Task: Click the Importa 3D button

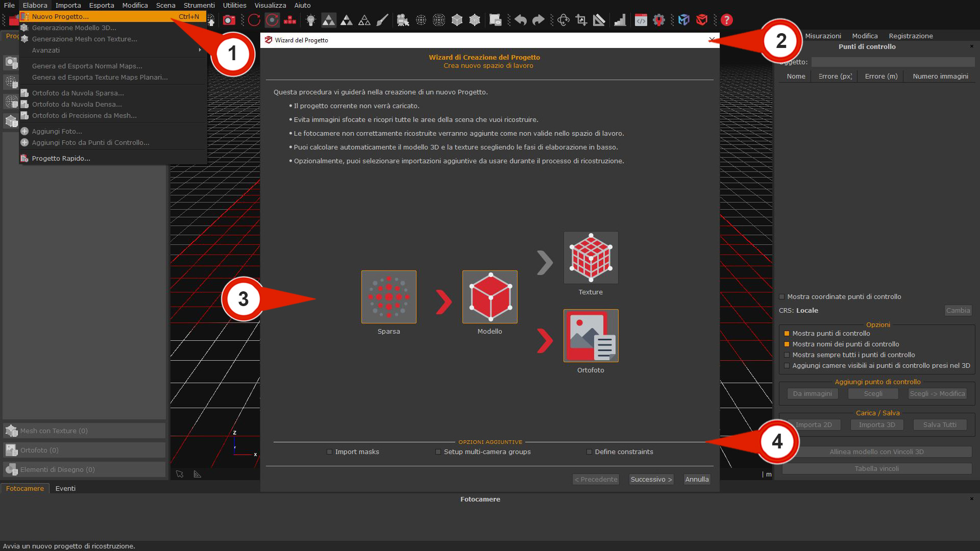Action: point(877,424)
